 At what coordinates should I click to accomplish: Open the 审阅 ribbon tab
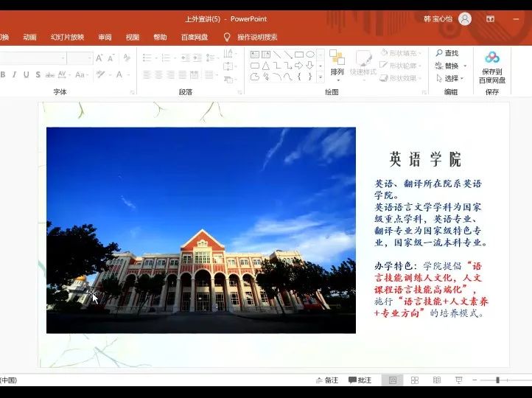[x=105, y=37]
